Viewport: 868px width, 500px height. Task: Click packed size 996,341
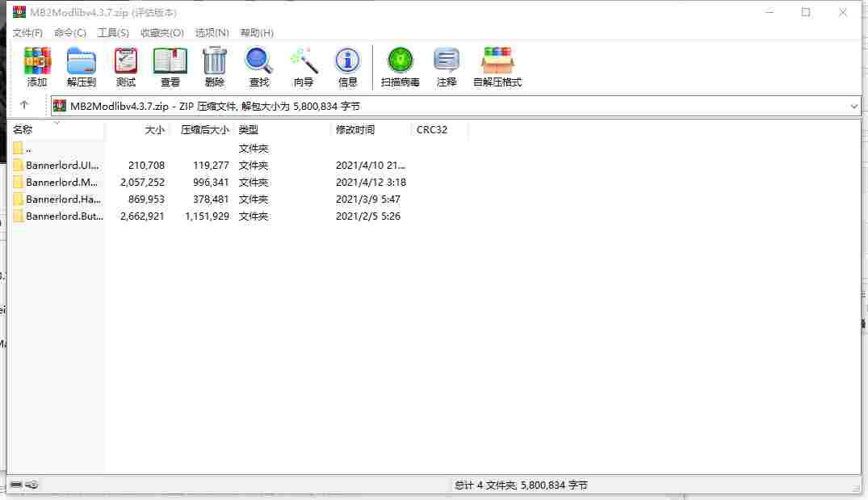[x=211, y=183]
